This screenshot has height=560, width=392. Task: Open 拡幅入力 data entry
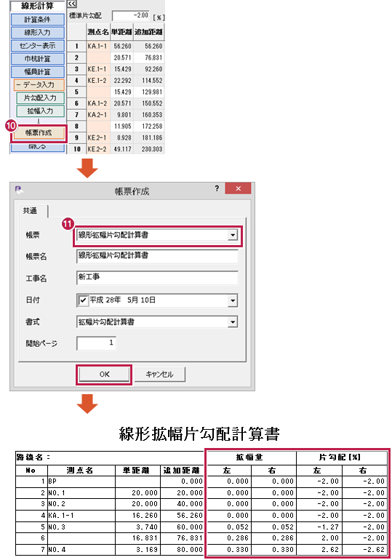click(x=40, y=111)
